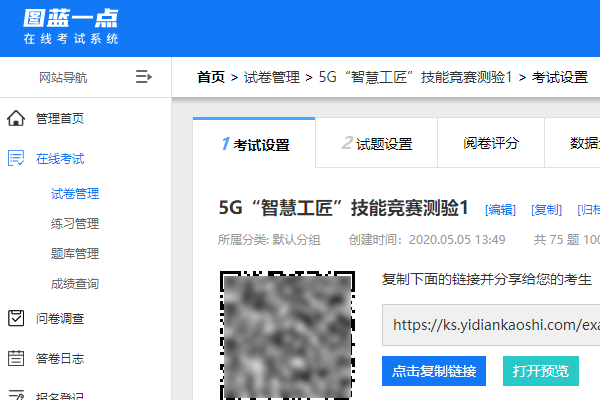Click 打开预览 button

pos(541,371)
